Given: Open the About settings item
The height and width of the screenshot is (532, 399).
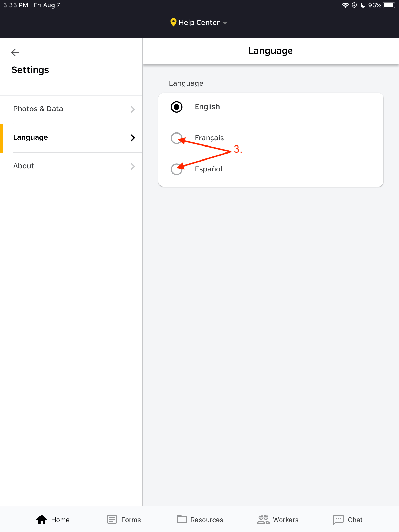Looking at the screenshot, I should [24, 166].
